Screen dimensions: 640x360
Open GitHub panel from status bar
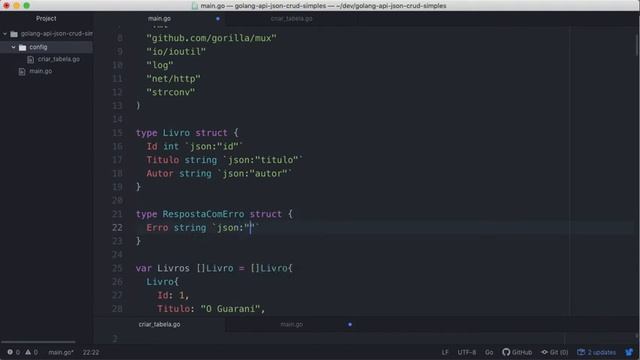pos(517,352)
